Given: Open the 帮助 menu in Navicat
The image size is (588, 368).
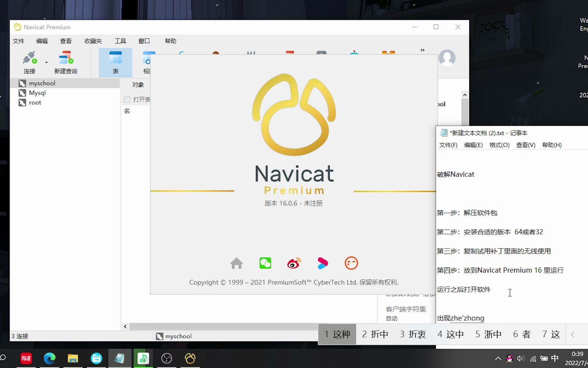Looking at the screenshot, I should (170, 41).
